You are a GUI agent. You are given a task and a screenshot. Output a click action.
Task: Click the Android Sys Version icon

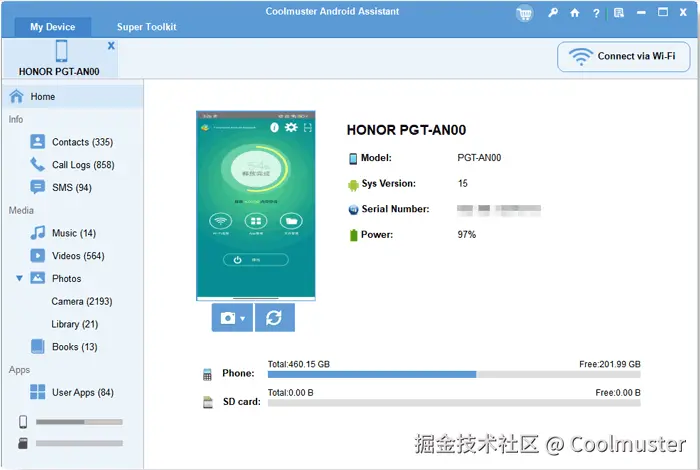tap(353, 184)
